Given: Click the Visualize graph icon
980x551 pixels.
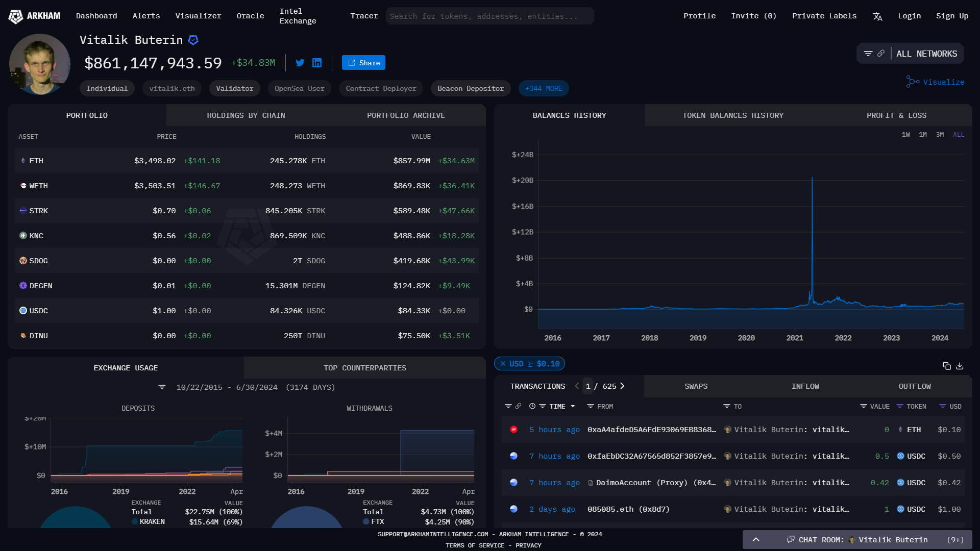Looking at the screenshot, I should 913,82.
